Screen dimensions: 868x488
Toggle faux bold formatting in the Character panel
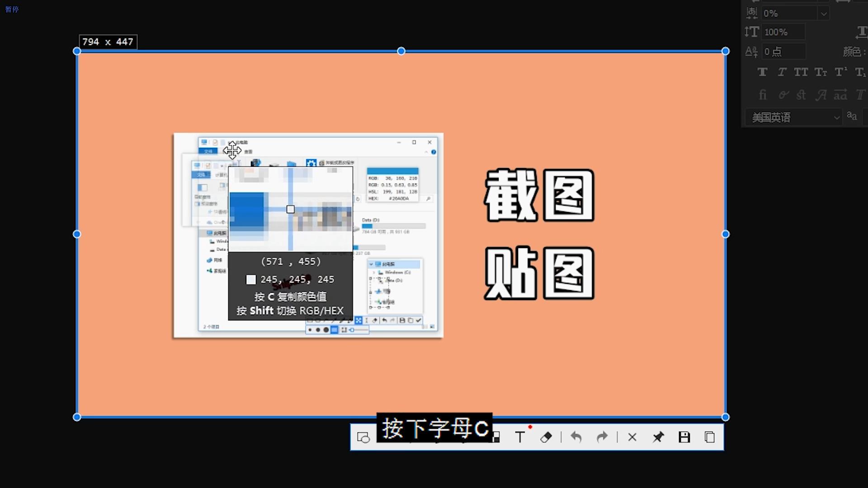763,72
